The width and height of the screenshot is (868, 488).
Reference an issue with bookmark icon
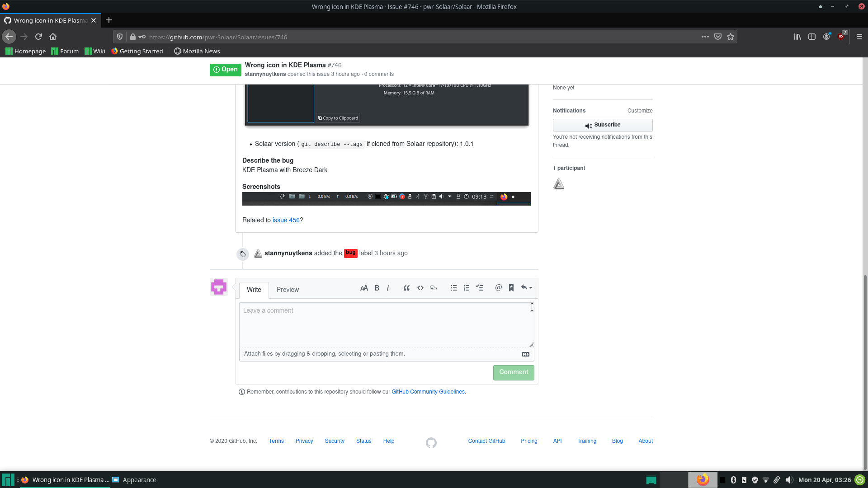point(511,288)
